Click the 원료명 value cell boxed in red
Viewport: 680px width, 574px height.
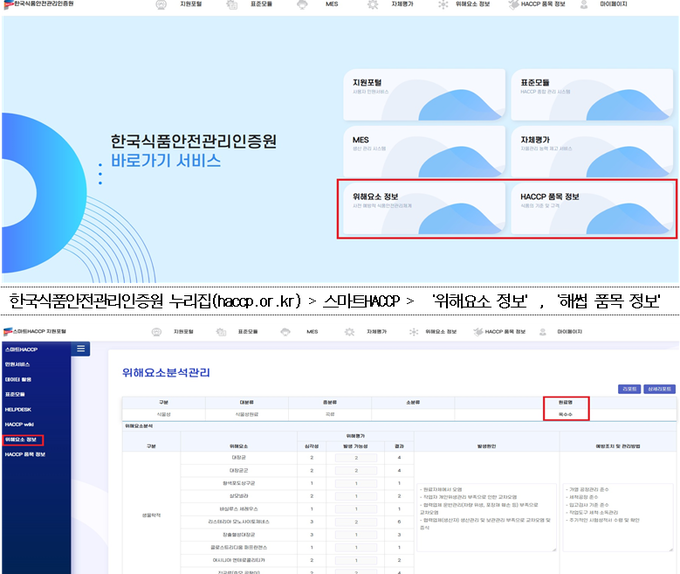[x=566, y=414]
